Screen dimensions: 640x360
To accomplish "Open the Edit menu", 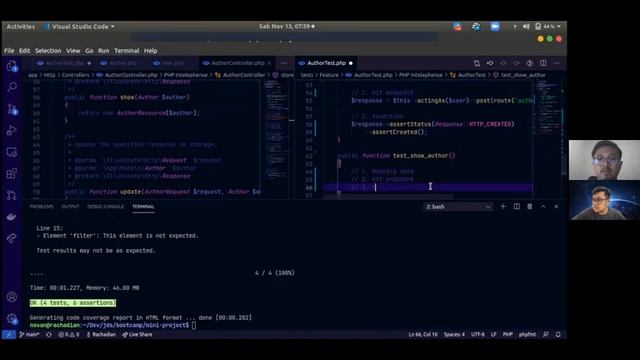I will (x=24, y=51).
